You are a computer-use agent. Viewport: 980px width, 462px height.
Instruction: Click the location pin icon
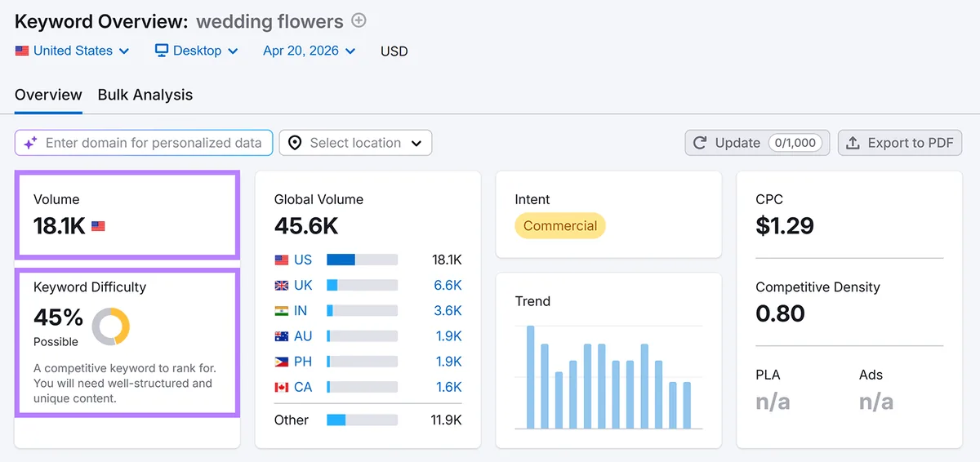click(x=295, y=143)
